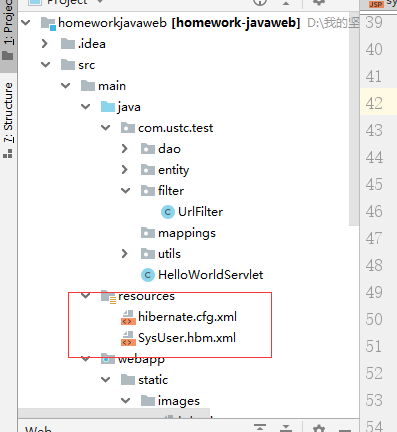This screenshot has width=397, height=432.
Task: Select the UrlFilter class
Action: [200, 212]
